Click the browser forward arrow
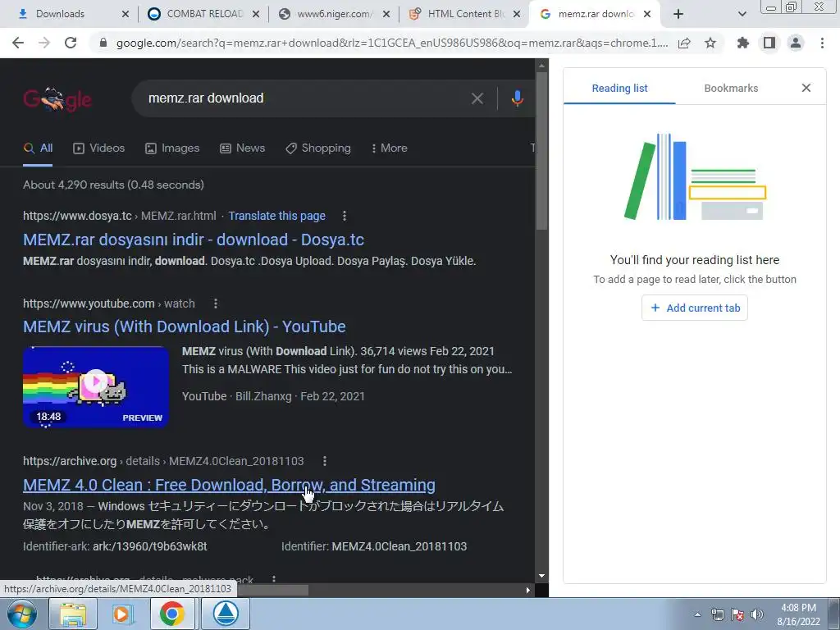This screenshot has width=840, height=630. pyautogui.click(x=44, y=43)
